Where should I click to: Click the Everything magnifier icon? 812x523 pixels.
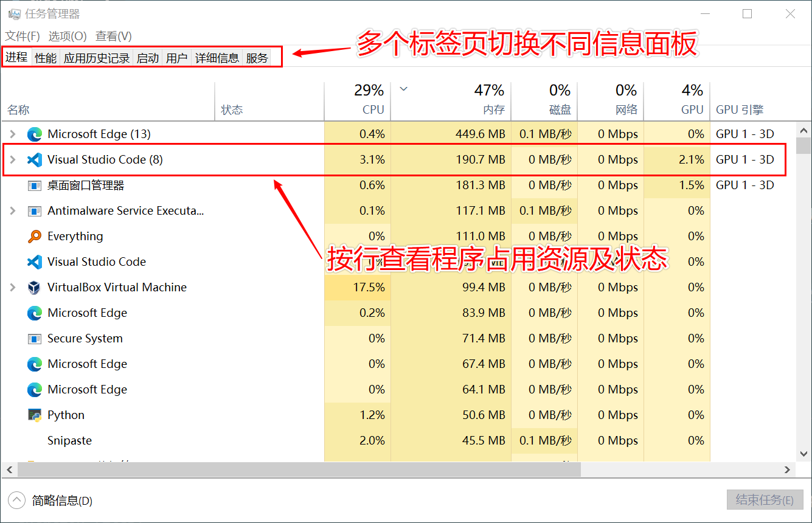[35, 237]
